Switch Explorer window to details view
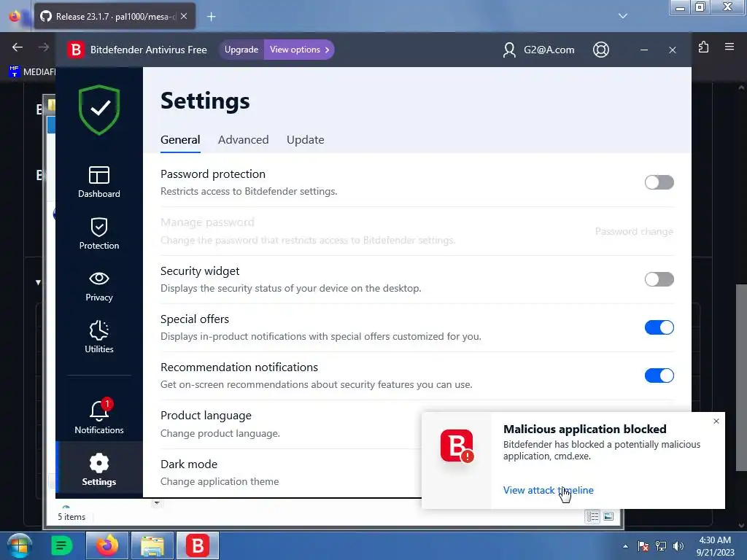Screen dimensions: 747x560 coord(592,517)
